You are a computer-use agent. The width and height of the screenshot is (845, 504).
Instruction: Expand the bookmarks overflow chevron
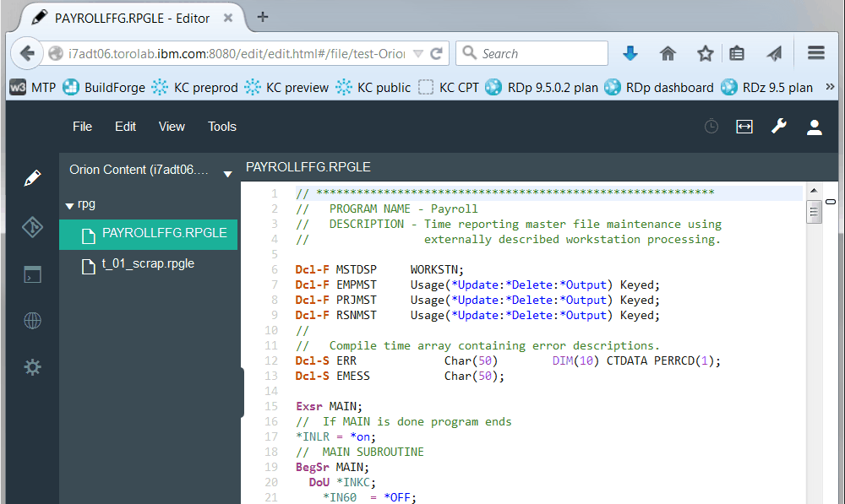tap(830, 87)
